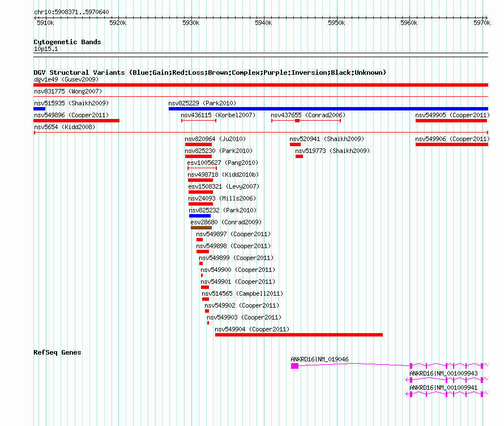The height and width of the screenshot is (426, 504).
Task: Click nsv24093 (Mills2006) label
Action: (222, 198)
